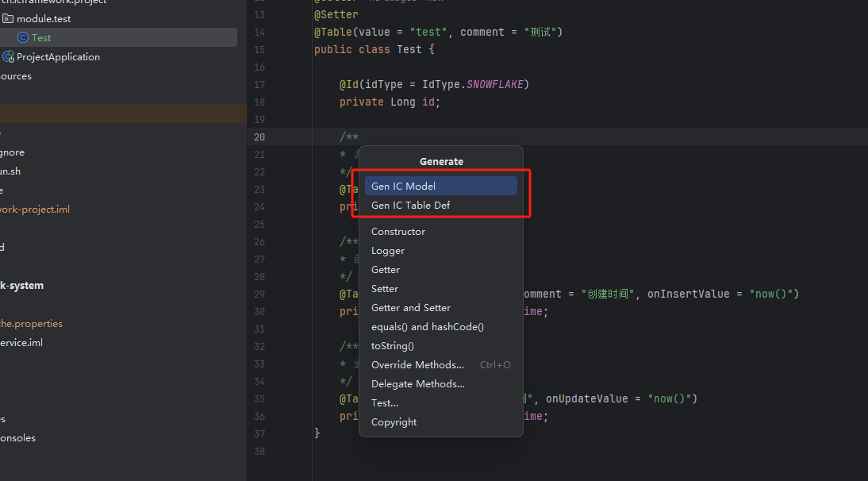The height and width of the screenshot is (481, 868).
Task: Choose toString() in the Generate popup
Action: (x=392, y=346)
